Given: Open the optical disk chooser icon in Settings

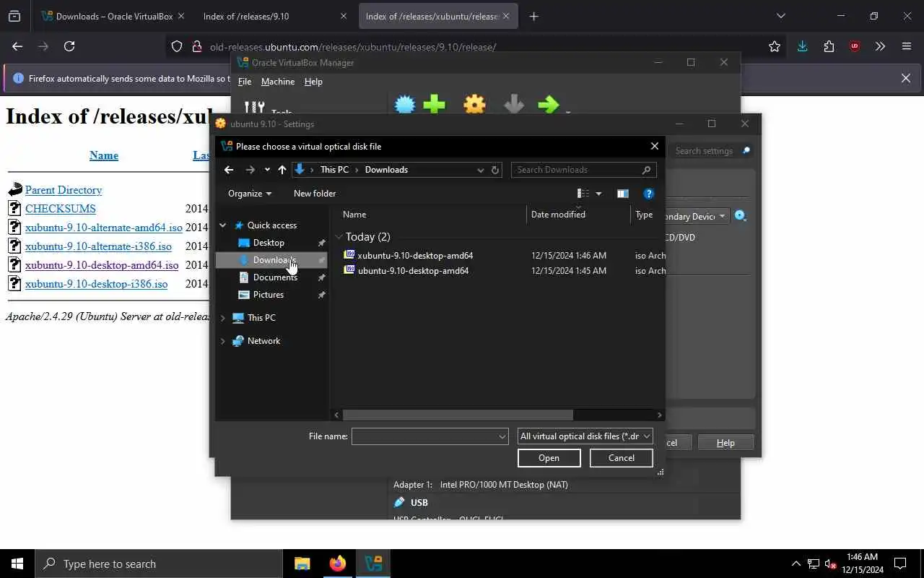Looking at the screenshot, I should [741, 216].
